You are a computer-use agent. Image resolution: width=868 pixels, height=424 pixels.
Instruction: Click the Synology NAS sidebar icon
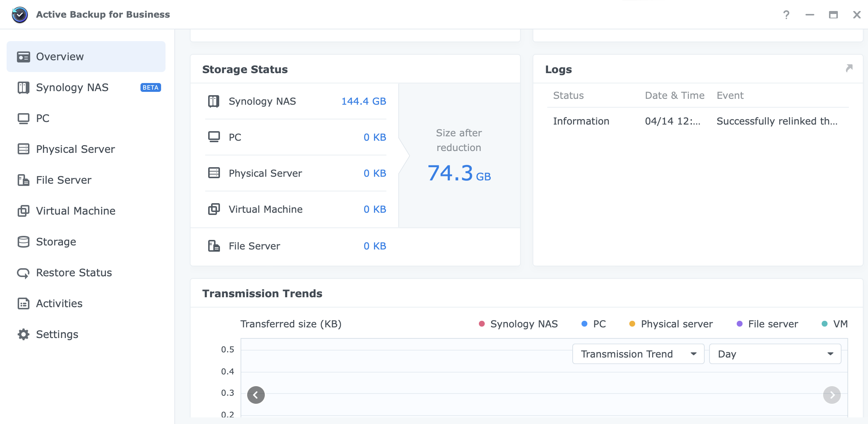click(x=24, y=88)
